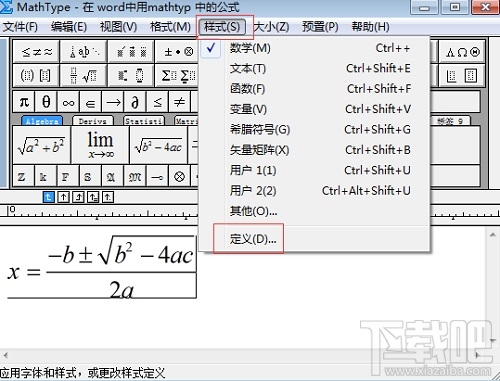
Task: Click the horizontal scrollbar left arrow
Action: coord(5,355)
